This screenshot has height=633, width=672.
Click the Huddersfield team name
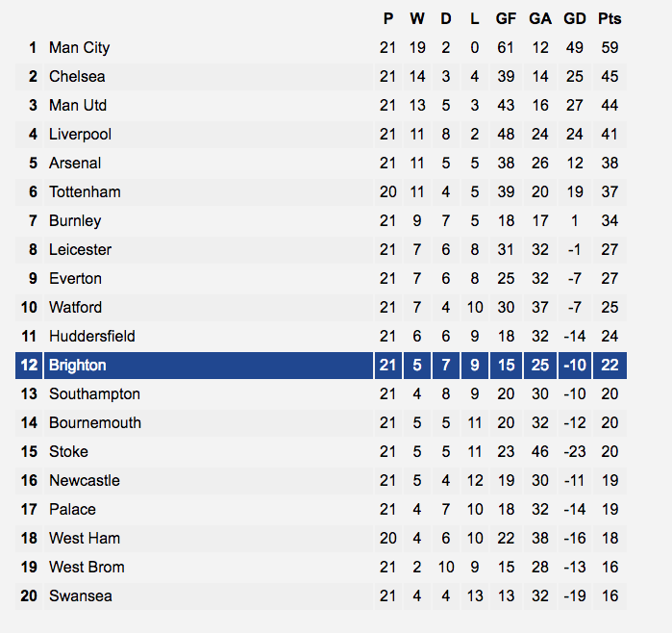pyautogui.click(x=92, y=337)
